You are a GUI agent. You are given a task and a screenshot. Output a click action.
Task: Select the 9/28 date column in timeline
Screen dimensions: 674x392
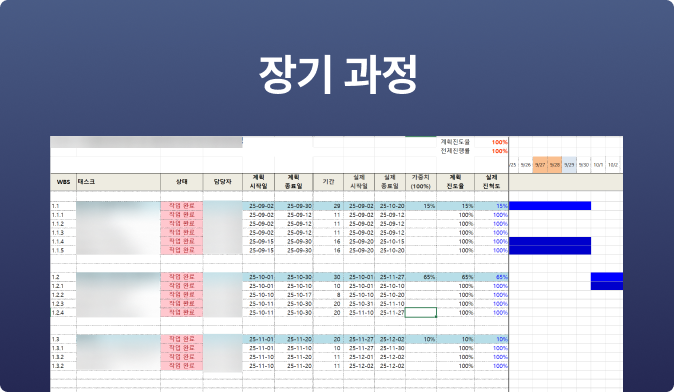tap(555, 165)
